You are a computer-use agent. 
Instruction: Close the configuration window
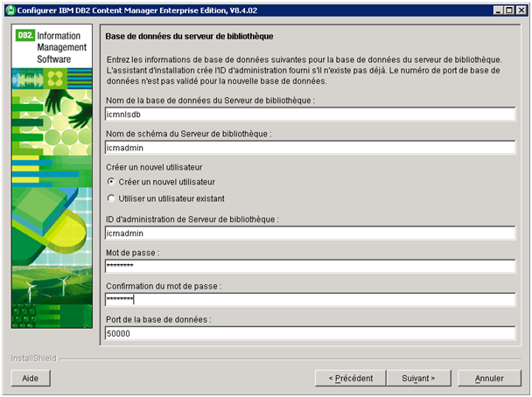pyautogui.click(x=521, y=10)
